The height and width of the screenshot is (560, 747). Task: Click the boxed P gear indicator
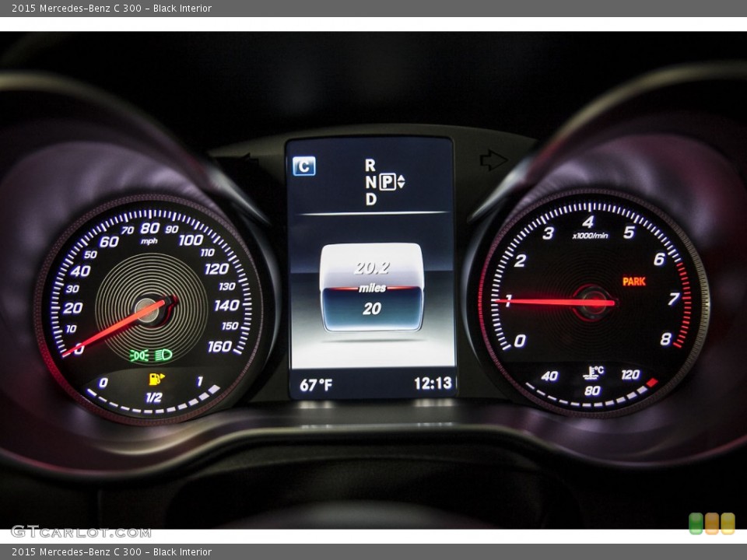[x=388, y=181]
